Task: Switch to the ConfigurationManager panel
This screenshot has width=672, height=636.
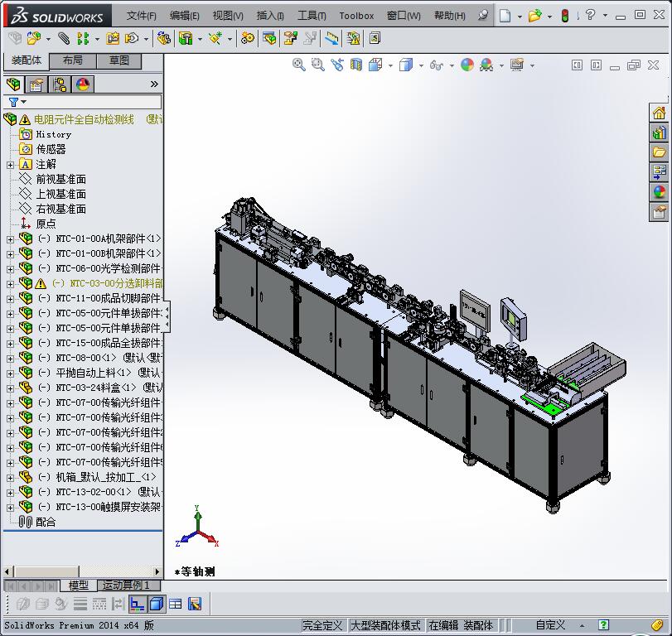Action: click(58, 84)
